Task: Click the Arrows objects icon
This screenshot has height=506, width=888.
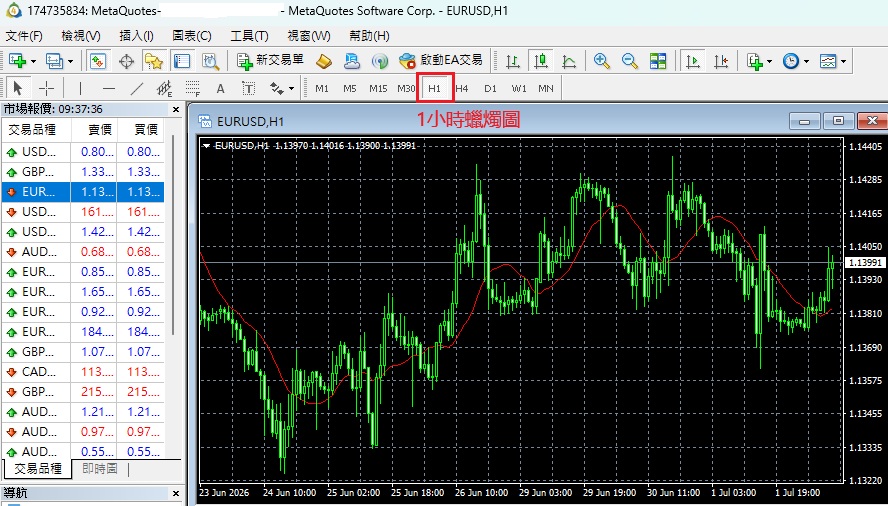Action: 276,88
